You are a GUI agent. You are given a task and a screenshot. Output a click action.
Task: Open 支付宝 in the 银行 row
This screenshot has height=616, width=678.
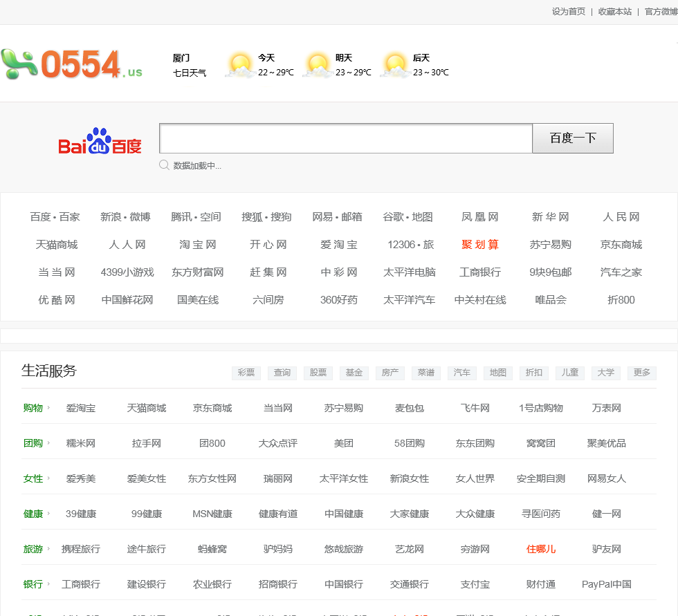(475, 584)
